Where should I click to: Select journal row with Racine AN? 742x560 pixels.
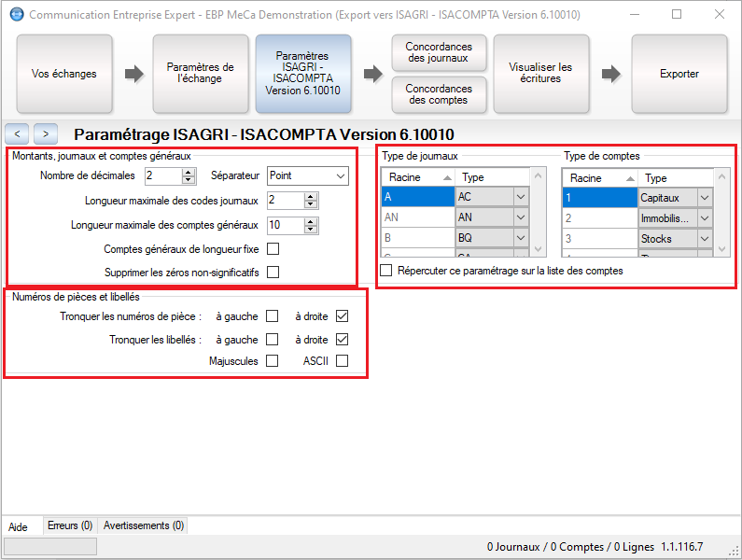418,217
